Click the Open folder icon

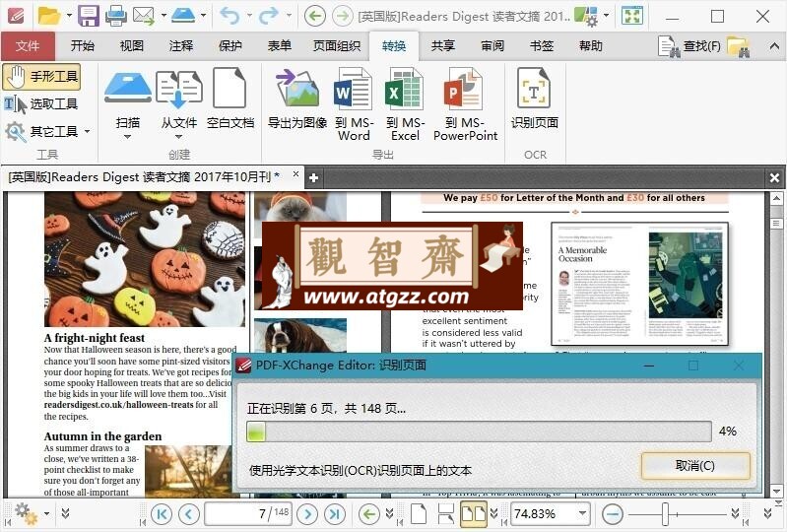point(48,16)
